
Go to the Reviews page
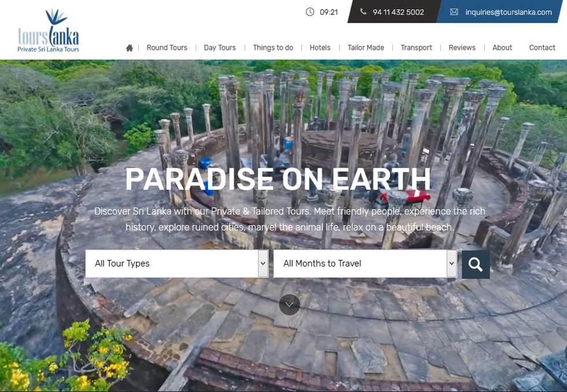(462, 47)
